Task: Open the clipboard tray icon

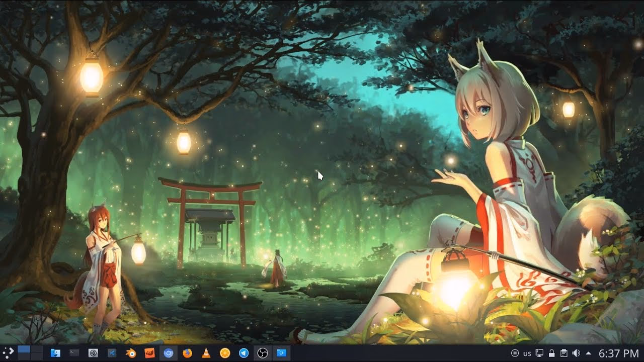Action: (564, 353)
